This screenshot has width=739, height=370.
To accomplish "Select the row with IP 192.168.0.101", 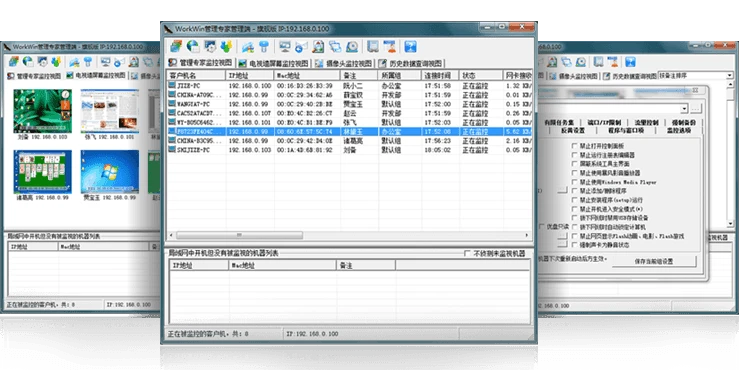I will click(350, 123).
